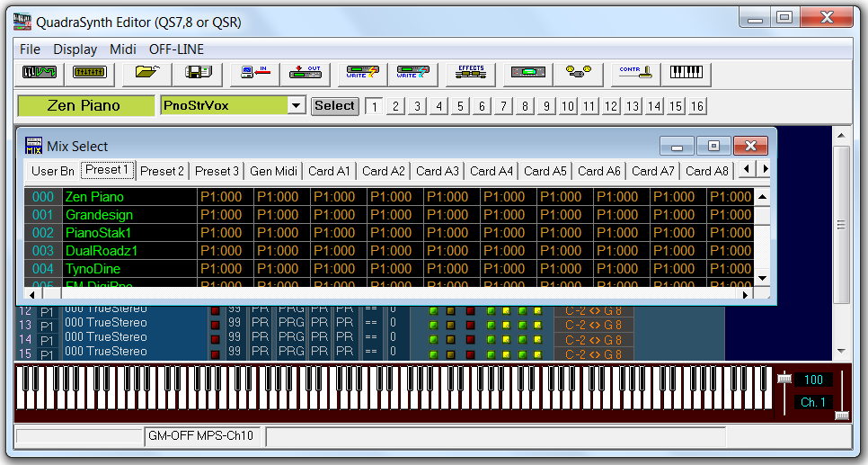
Task: Click the floppy disk save icon
Action: point(198,73)
